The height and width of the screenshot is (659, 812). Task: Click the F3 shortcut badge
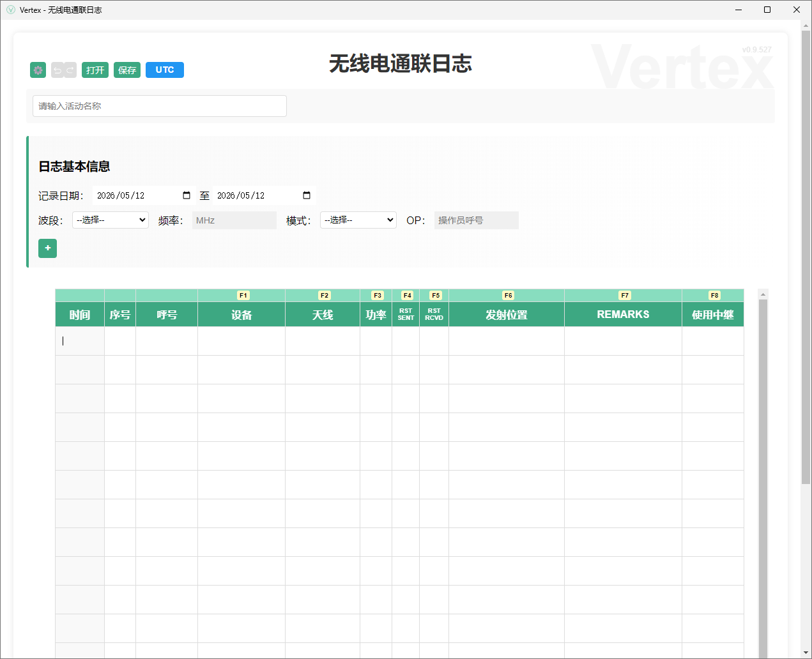[x=378, y=296]
